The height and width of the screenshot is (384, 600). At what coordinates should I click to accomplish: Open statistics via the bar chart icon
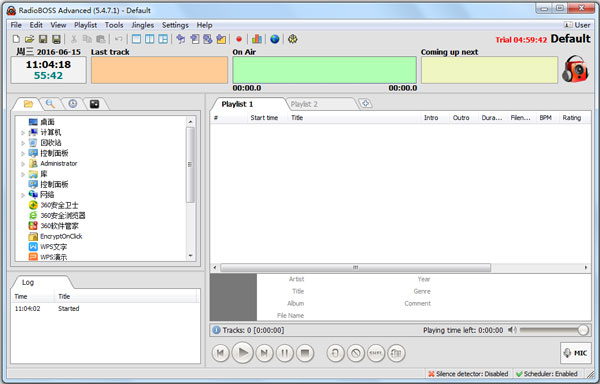coord(257,39)
